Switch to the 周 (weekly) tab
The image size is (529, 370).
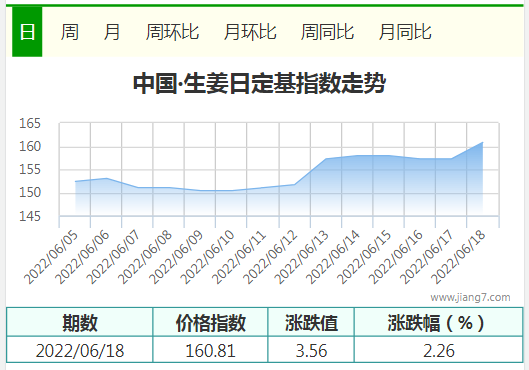69,32
